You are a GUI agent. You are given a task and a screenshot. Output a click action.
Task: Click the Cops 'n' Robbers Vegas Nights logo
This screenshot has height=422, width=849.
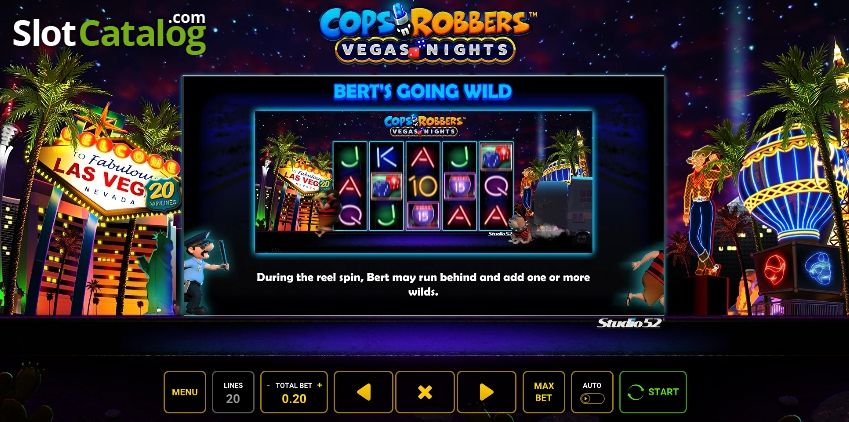coord(425,33)
